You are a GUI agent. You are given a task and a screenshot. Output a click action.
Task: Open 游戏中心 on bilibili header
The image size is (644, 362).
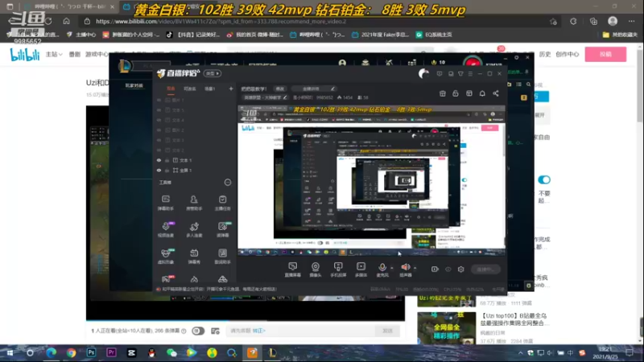click(x=97, y=54)
